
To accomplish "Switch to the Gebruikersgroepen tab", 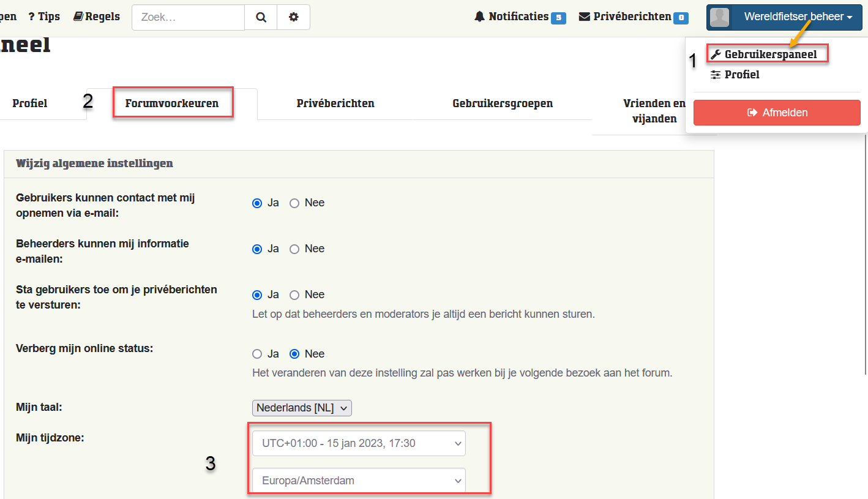I will pyautogui.click(x=503, y=103).
